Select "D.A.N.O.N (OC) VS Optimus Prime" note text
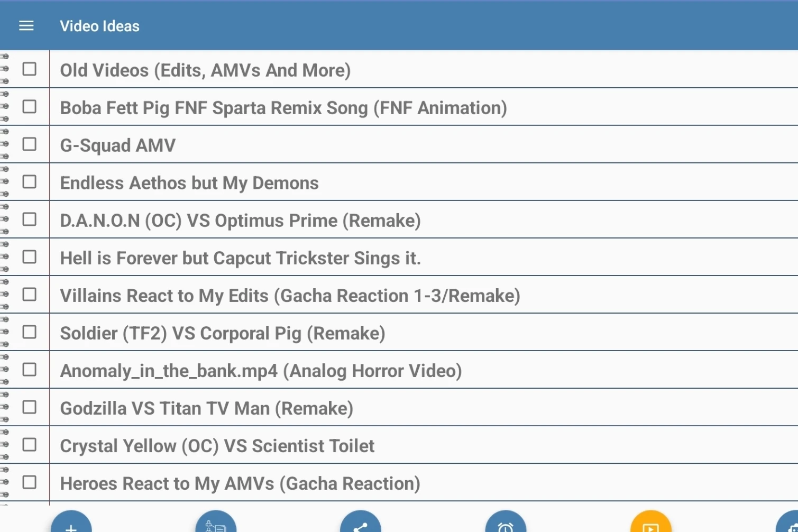 pyautogui.click(x=240, y=221)
